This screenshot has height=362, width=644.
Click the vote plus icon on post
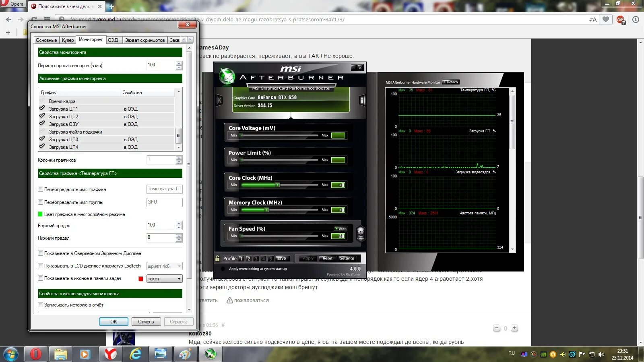(x=514, y=328)
